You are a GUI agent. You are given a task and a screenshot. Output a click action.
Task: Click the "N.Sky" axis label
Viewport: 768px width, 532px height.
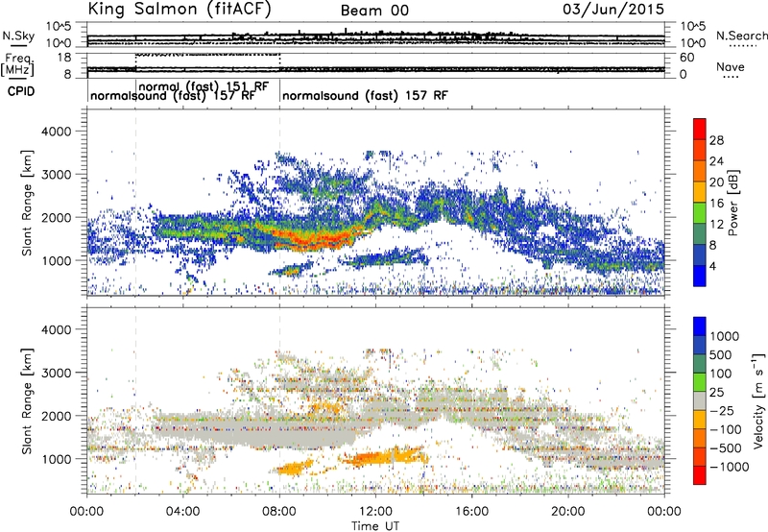pos(18,36)
